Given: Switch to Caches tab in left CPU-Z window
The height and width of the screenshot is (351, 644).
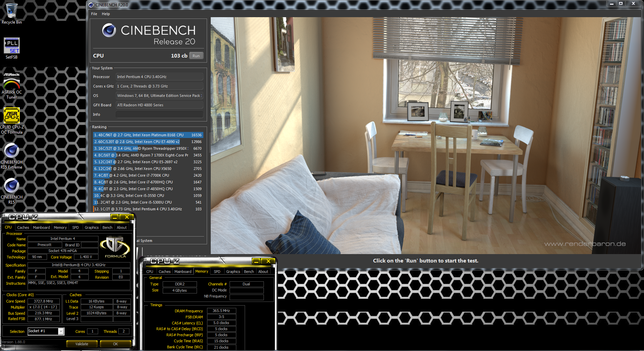Looking at the screenshot, I should [23, 227].
